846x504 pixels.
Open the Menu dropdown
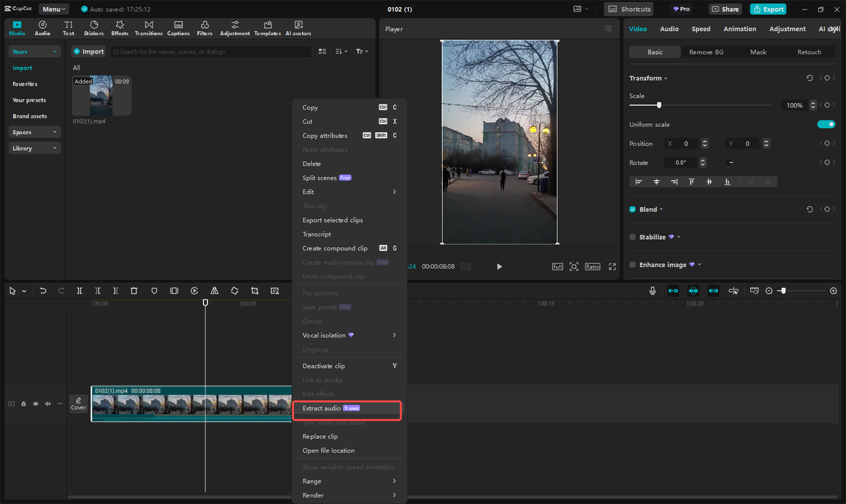pos(55,9)
